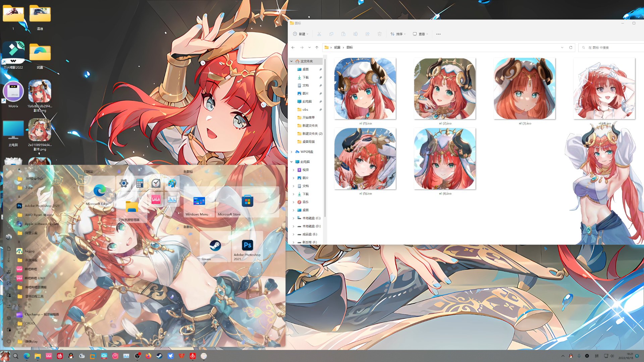Collapse the 此电脑 tree section
The width and height of the screenshot is (644, 362).
point(291,162)
